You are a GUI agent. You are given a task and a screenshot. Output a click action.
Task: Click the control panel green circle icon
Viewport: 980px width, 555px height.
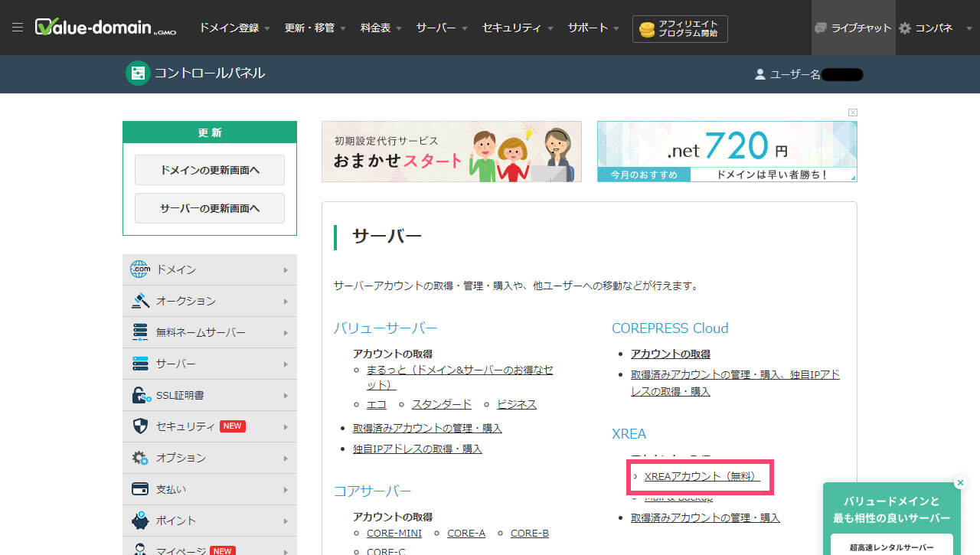pos(138,73)
